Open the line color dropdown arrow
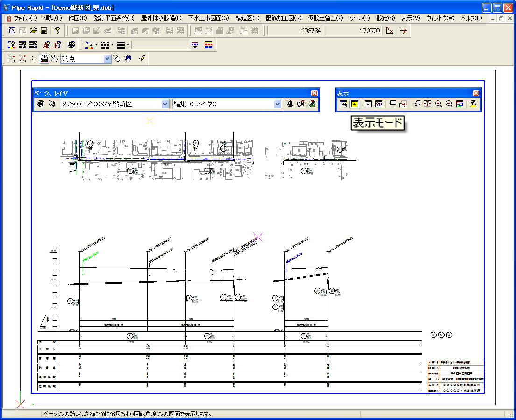516x420 pixels. coord(96,45)
